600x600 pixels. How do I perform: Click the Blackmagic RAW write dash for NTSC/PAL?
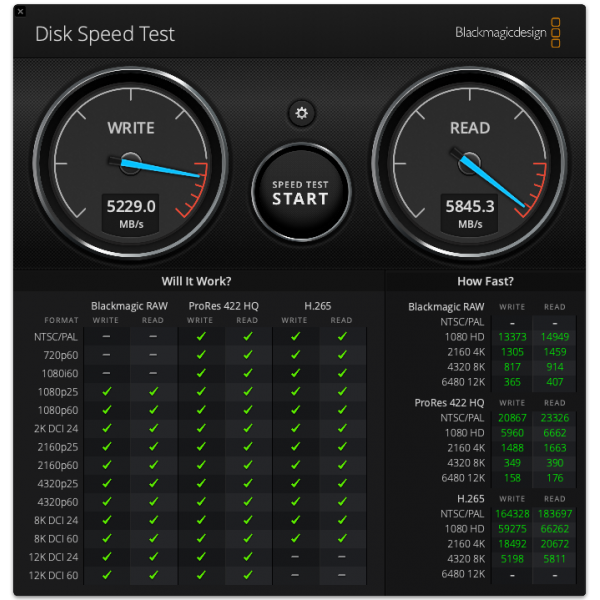pyautogui.click(x=106, y=337)
